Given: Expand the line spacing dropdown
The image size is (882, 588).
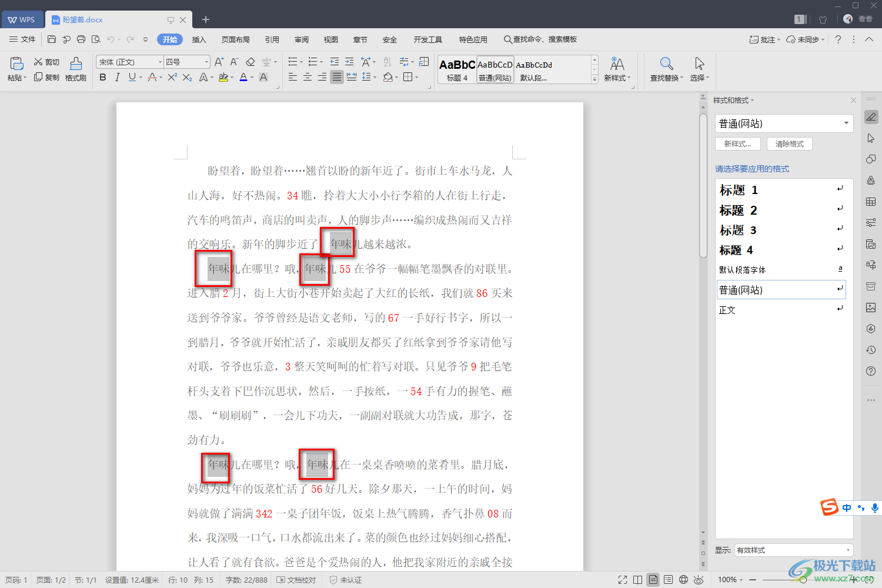Looking at the screenshot, I should pos(375,77).
